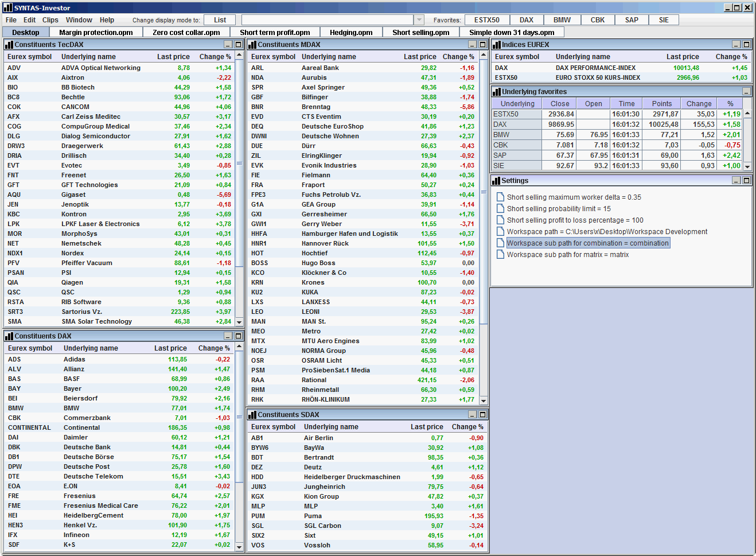Select the Deutsche Telekom row in DAX
This screenshot has width=756, height=556.
tap(120, 476)
